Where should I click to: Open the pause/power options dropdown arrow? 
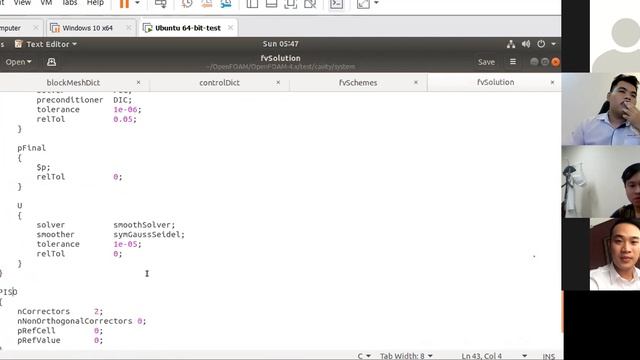pyautogui.click(x=137, y=3)
